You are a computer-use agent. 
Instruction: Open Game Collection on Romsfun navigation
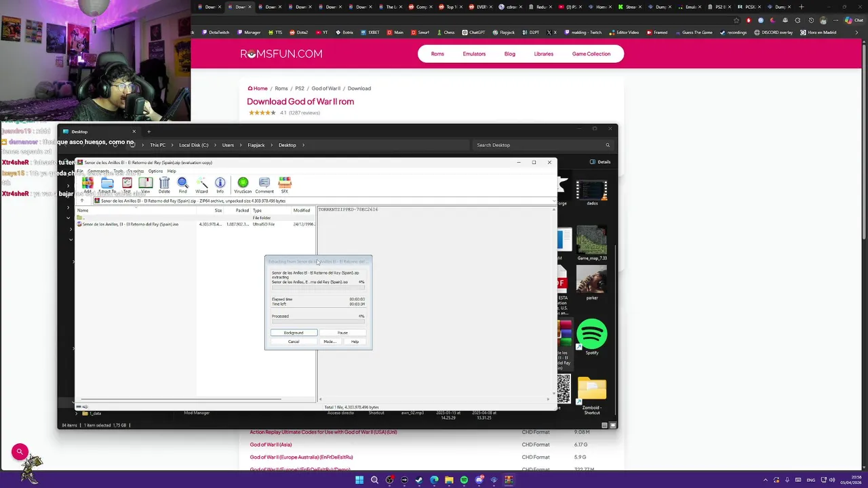(591, 54)
